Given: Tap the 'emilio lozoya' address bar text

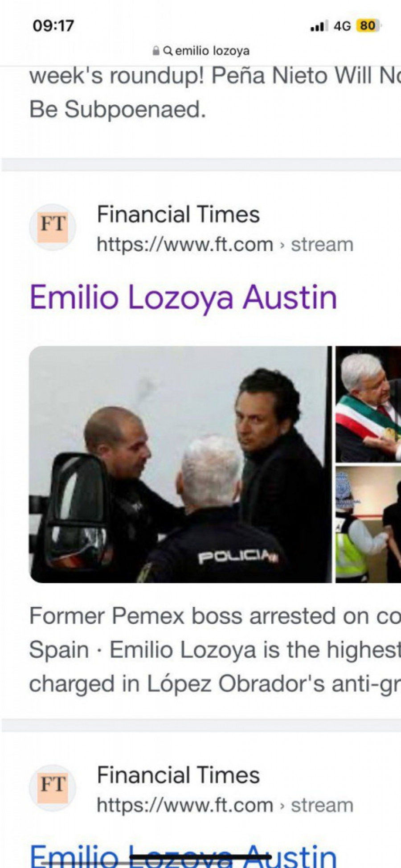Looking at the screenshot, I should click(x=212, y=51).
